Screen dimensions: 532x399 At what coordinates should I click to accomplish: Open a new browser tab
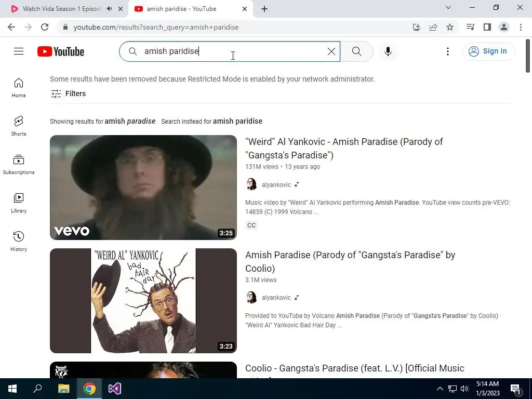coord(264,9)
